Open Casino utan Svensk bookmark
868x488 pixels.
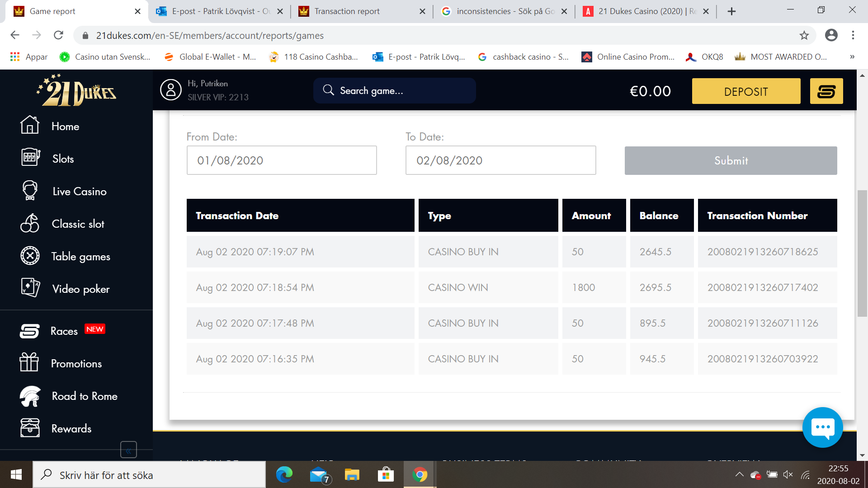106,57
